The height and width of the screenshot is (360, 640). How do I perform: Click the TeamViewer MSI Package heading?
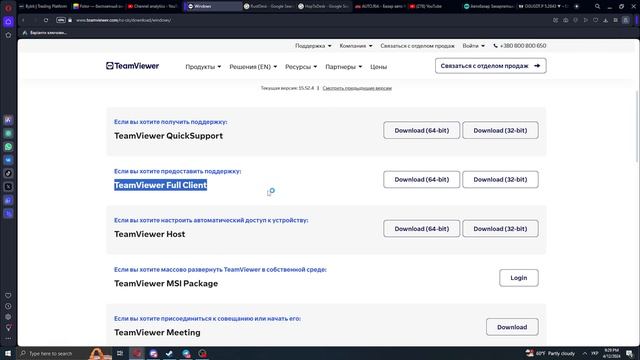pos(166,283)
